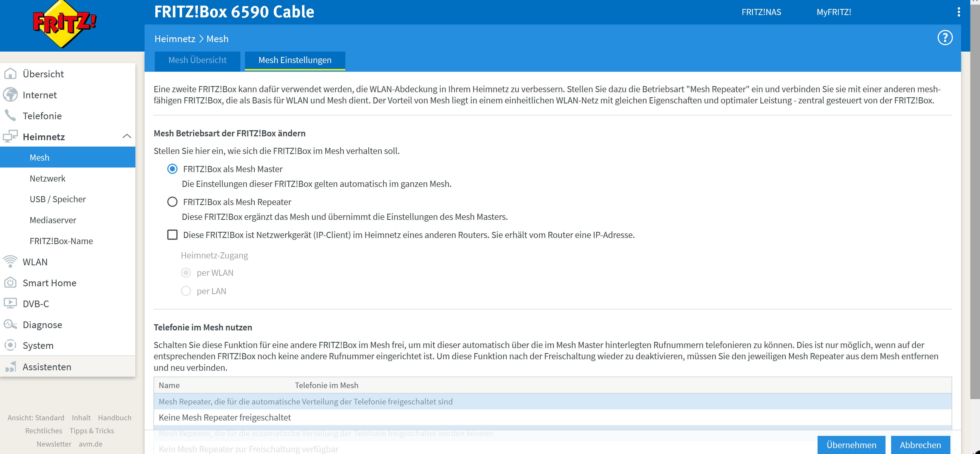Viewport: 980px width, 454px height.
Task: Open the Tipps & Tricks footer link
Action: click(92, 431)
